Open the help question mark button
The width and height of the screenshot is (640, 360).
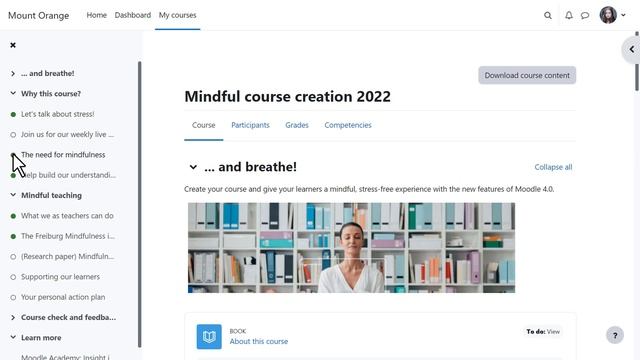click(x=615, y=336)
